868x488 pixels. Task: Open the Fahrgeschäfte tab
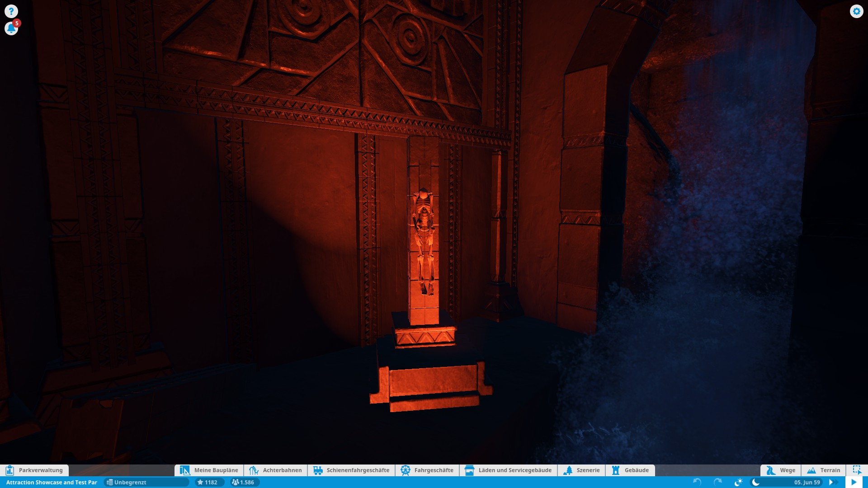pyautogui.click(x=427, y=470)
